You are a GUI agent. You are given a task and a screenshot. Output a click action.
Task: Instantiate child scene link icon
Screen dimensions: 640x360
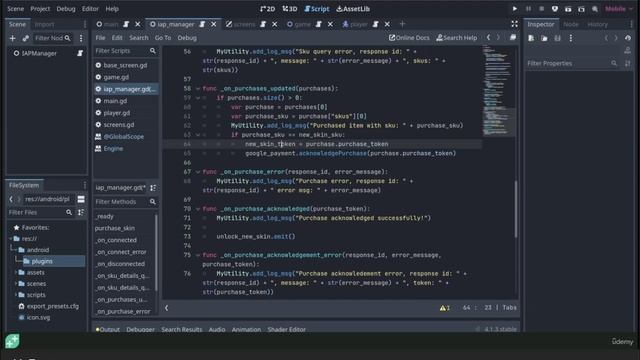[x=26, y=38]
